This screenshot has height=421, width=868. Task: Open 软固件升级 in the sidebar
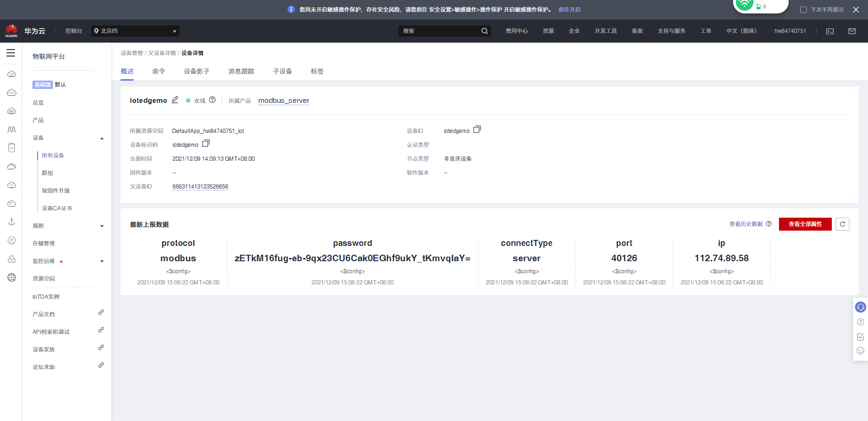56,191
